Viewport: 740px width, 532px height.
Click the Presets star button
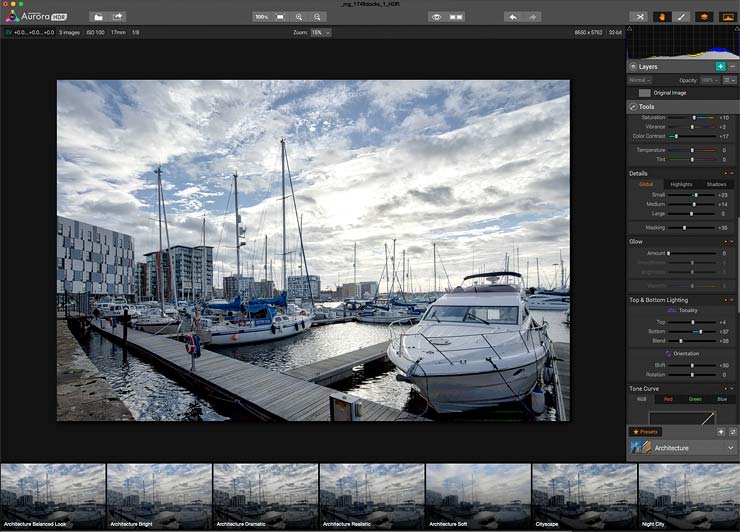coord(645,431)
